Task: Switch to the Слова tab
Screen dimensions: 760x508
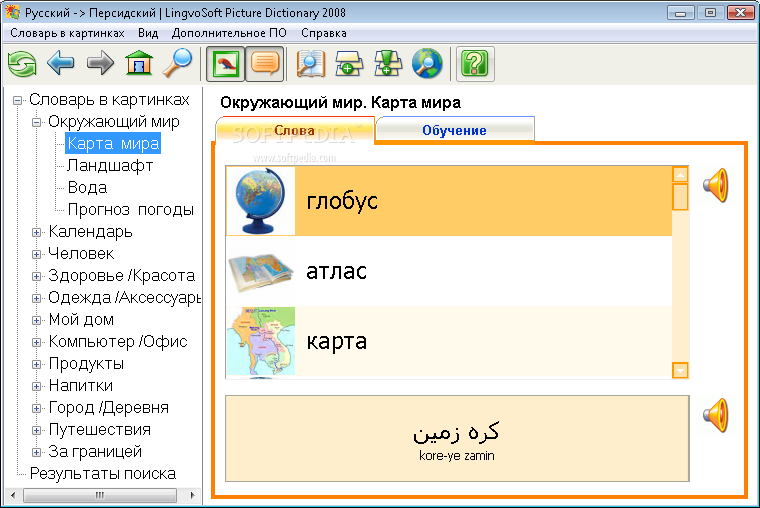Action: tap(295, 130)
